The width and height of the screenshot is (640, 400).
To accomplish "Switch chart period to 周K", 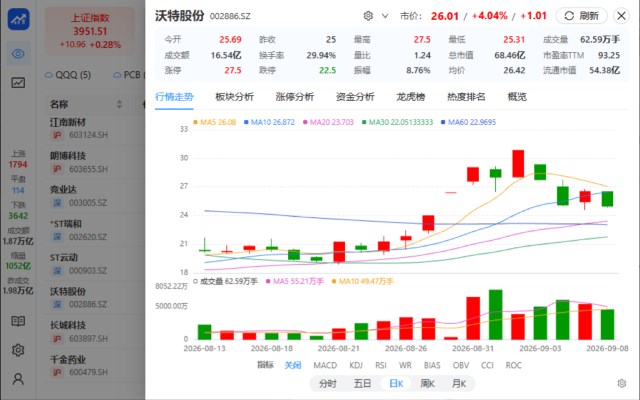I will click(427, 384).
